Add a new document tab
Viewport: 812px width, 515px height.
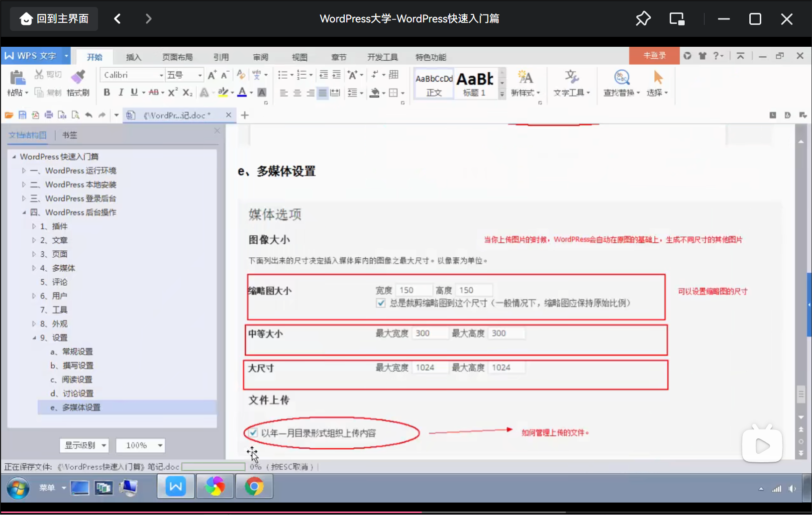click(245, 115)
